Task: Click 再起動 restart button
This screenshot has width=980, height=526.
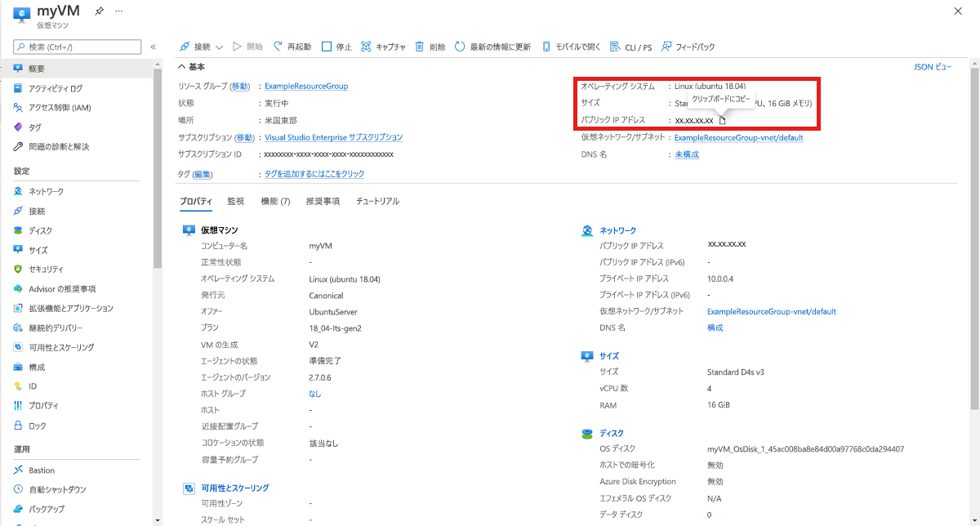Action: click(x=292, y=47)
